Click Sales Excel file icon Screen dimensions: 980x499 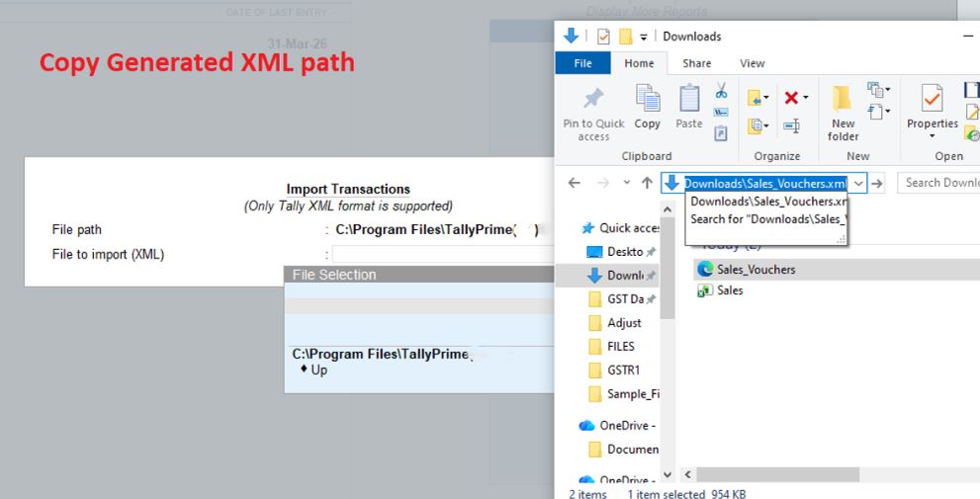pos(706,291)
